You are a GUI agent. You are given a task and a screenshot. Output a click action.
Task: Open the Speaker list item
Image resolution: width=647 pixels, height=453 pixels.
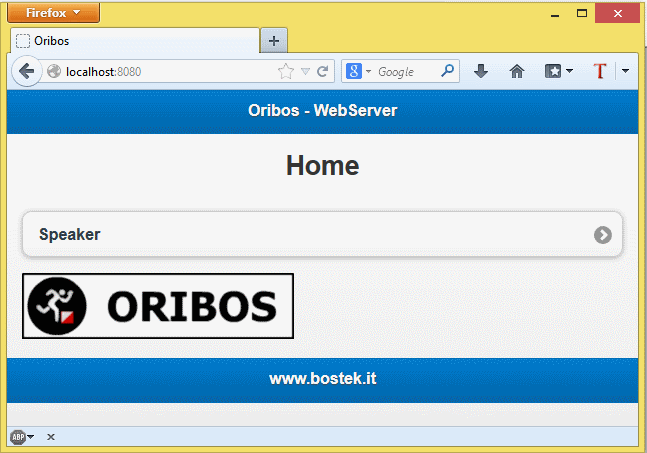click(x=323, y=234)
